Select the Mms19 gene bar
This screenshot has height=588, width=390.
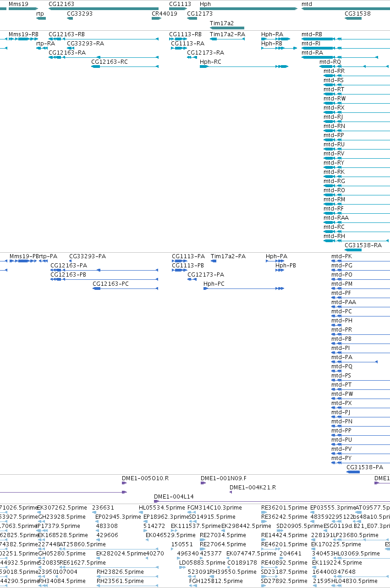(x=23, y=9)
